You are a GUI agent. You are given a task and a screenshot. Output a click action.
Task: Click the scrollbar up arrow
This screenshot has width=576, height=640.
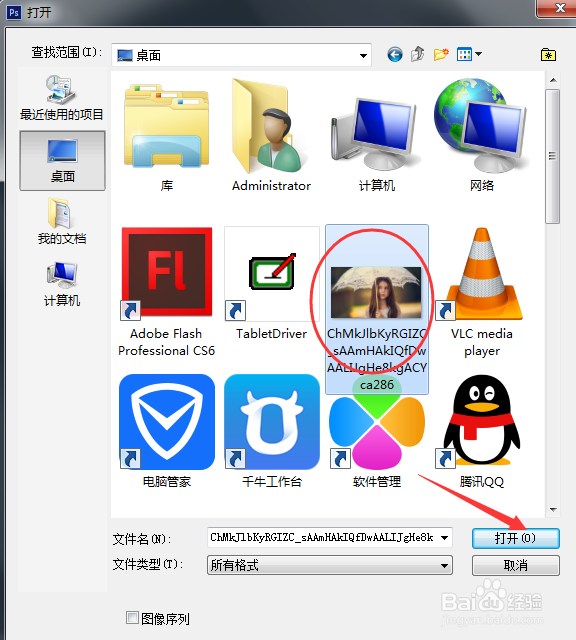(x=553, y=80)
